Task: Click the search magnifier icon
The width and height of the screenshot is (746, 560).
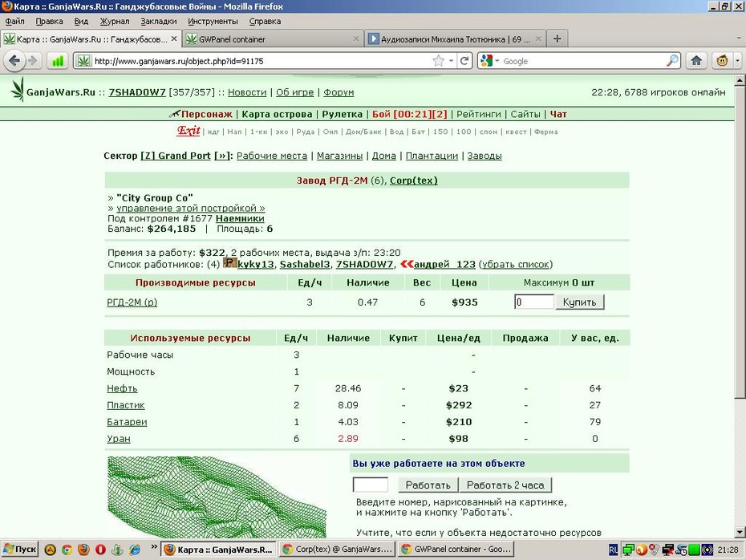Action: coord(672,61)
